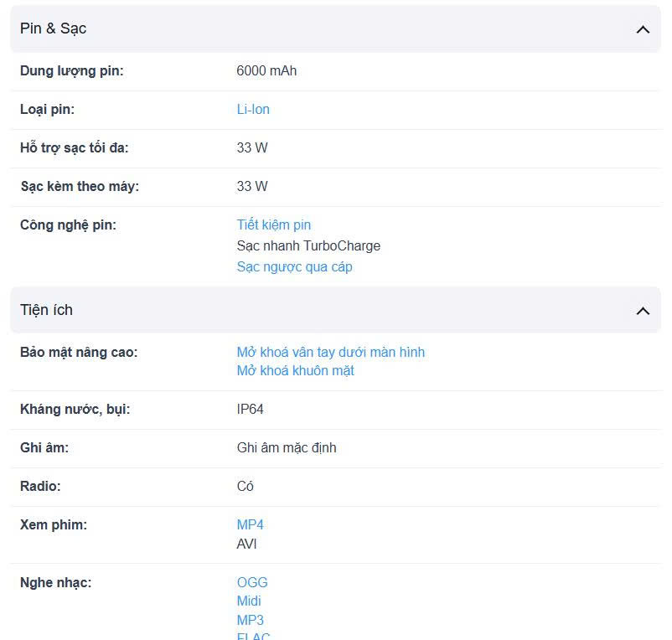Open Mở khoá vân tay dưới màn hình link
This screenshot has width=672, height=640.
tap(331, 352)
